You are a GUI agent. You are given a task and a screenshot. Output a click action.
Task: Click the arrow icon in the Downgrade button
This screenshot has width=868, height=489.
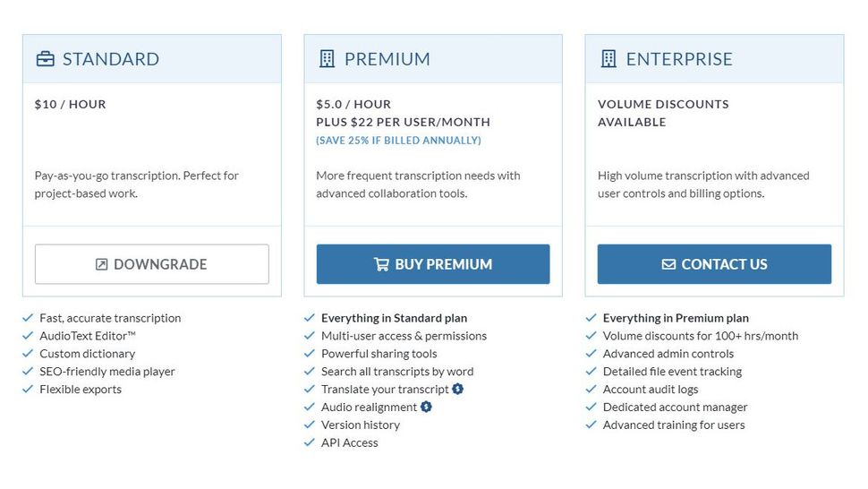[x=102, y=264]
